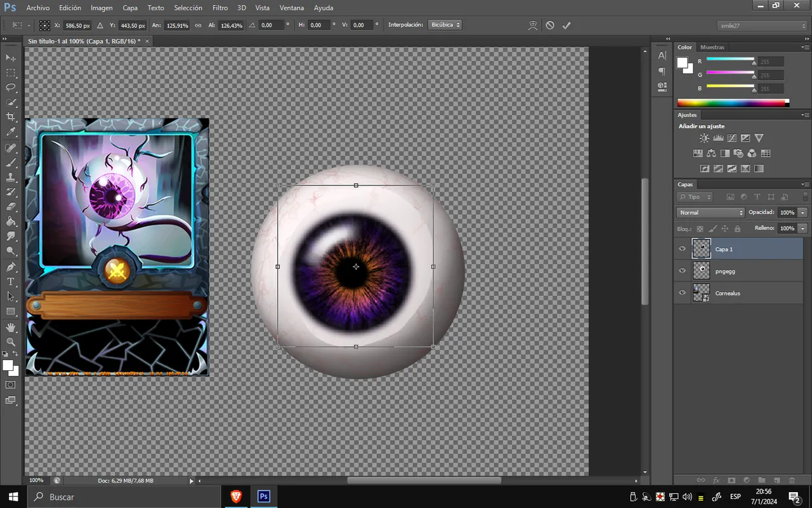The width and height of the screenshot is (812, 508).
Task: Add a Photo Filter adjustment
Action: pos(738,153)
